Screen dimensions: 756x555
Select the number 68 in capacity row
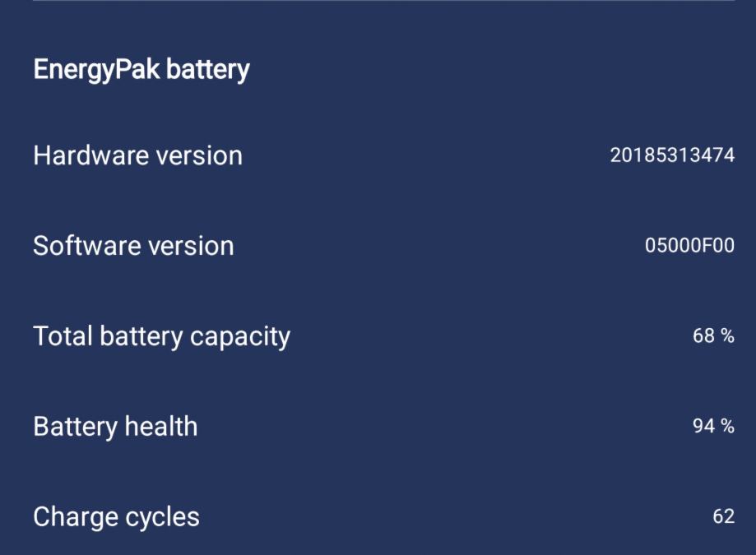click(x=703, y=335)
